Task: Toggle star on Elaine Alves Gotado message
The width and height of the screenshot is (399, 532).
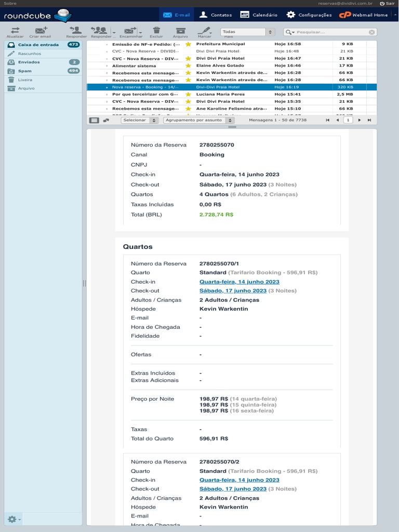Action: click(188, 65)
